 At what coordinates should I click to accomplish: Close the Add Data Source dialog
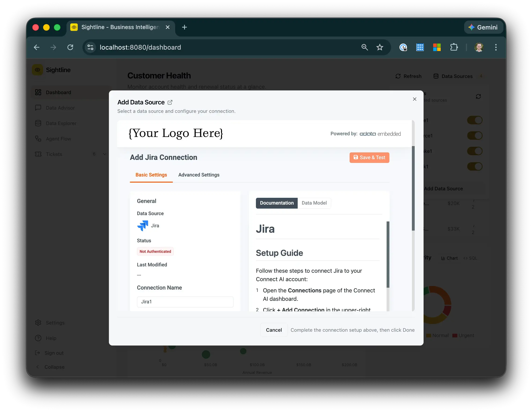414,99
